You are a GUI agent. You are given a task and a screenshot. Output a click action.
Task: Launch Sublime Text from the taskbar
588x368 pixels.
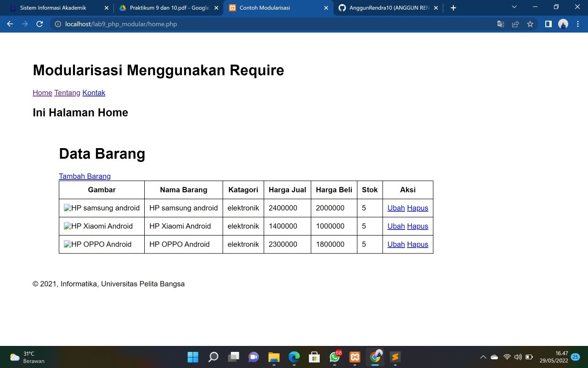tap(394, 357)
